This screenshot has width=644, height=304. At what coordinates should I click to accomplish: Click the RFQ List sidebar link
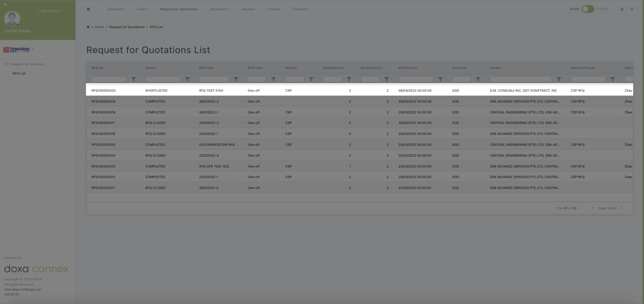19,73
